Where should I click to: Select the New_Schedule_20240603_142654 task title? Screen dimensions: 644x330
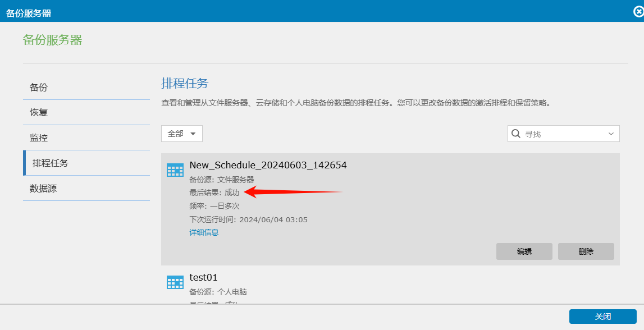[x=268, y=165]
